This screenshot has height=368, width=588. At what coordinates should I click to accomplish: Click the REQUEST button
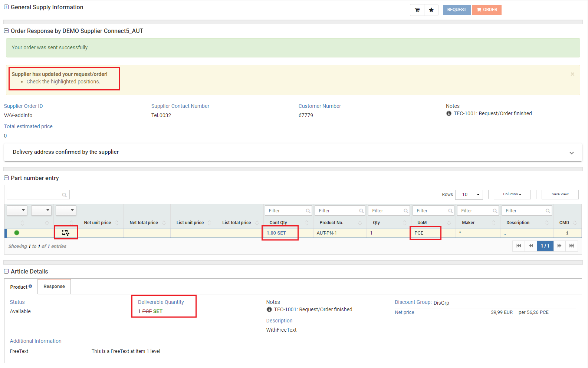(456, 10)
